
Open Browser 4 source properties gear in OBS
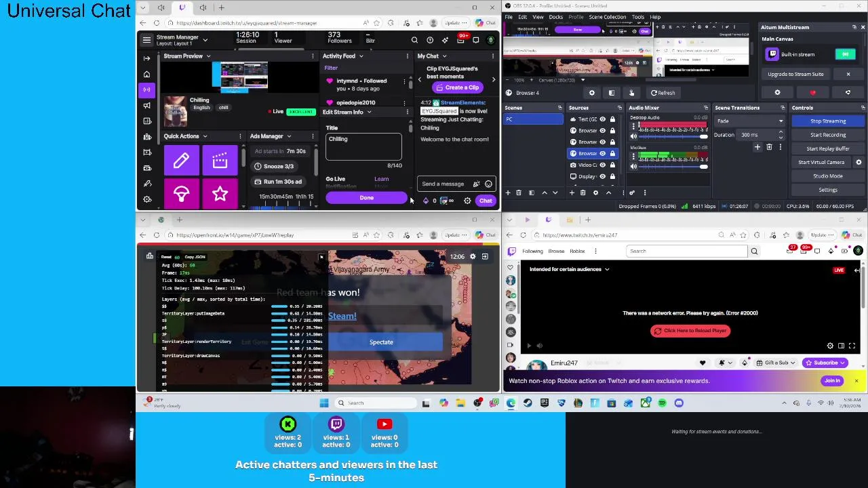[x=591, y=93]
